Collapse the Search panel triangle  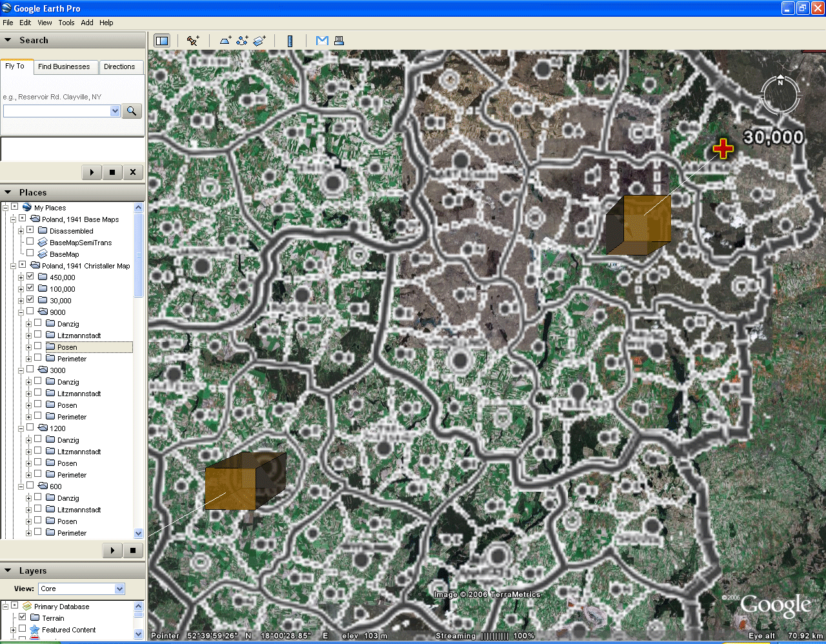click(8, 40)
